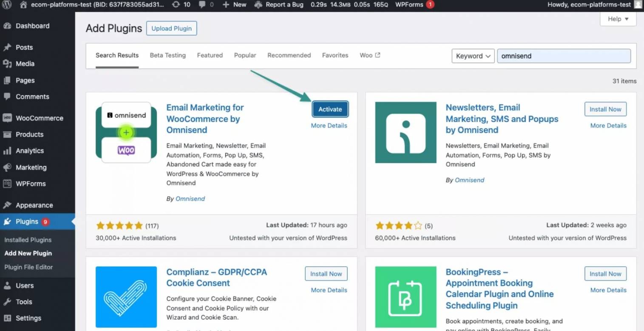Click the plugin search input containing omnisend
This screenshot has width=644, height=331.
[564, 56]
